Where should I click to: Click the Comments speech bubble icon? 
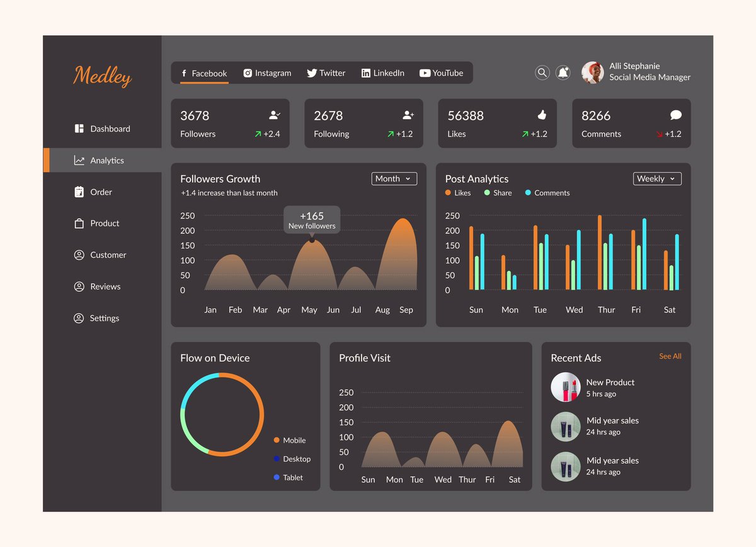(676, 115)
